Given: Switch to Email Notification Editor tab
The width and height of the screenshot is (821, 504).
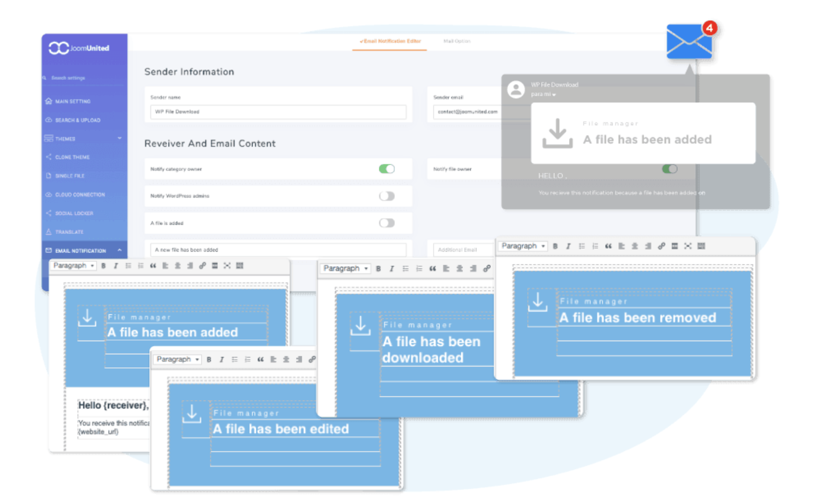Looking at the screenshot, I should point(390,41).
